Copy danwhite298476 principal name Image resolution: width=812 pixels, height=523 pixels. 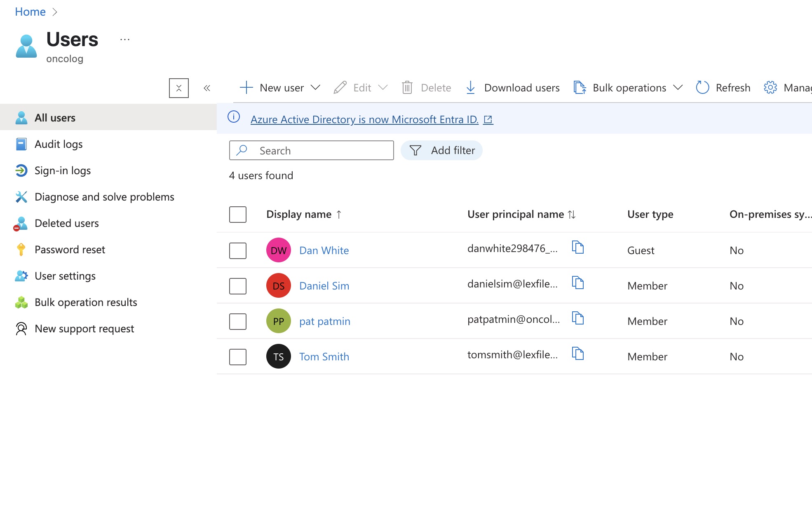click(578, 247)
